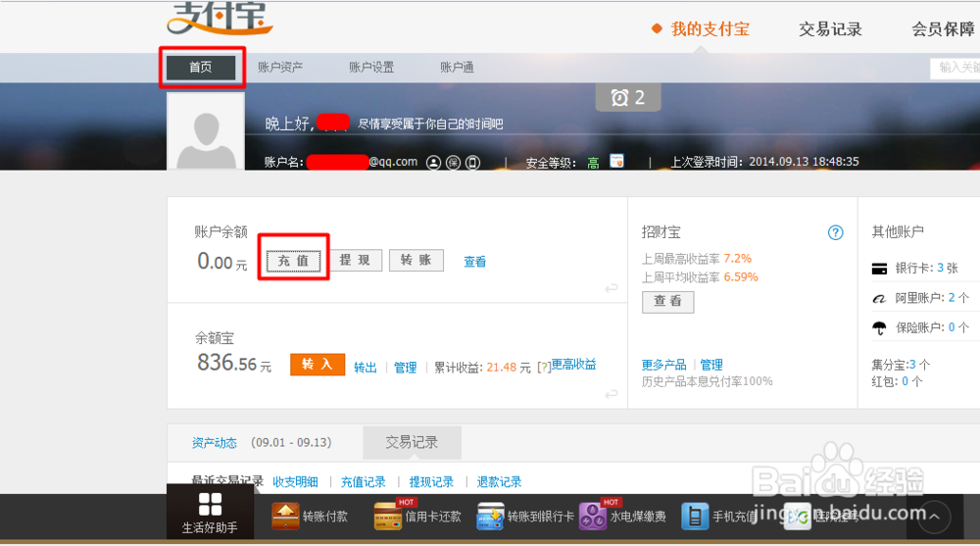Go to 我的支付宝 in top navigation
This screenshot has height=546, width=980.
pos(710,29)
